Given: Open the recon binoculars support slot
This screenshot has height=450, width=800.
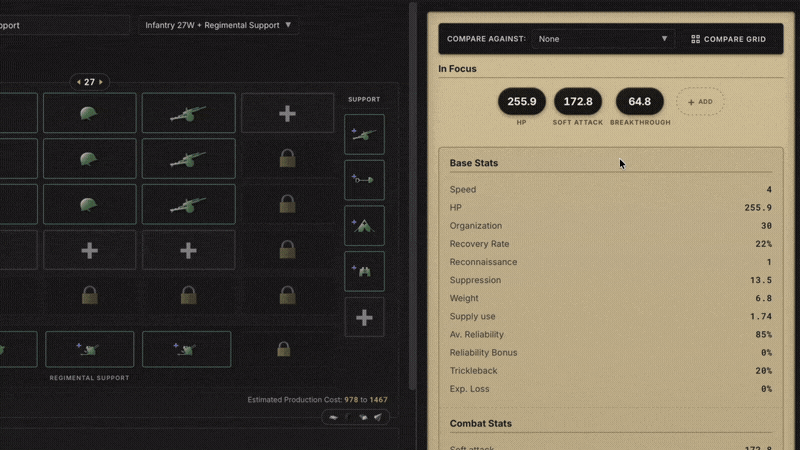Looking at the screenshot, I should coord(364,271).
